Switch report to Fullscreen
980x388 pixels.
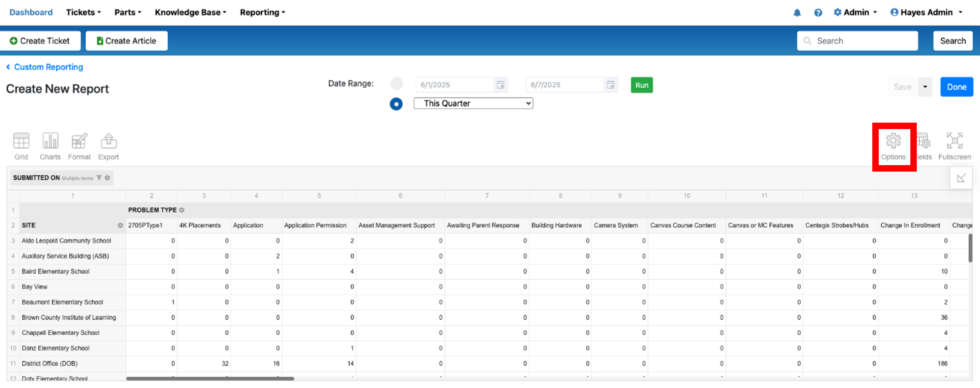pyautogui.click(x=955, y=146)
